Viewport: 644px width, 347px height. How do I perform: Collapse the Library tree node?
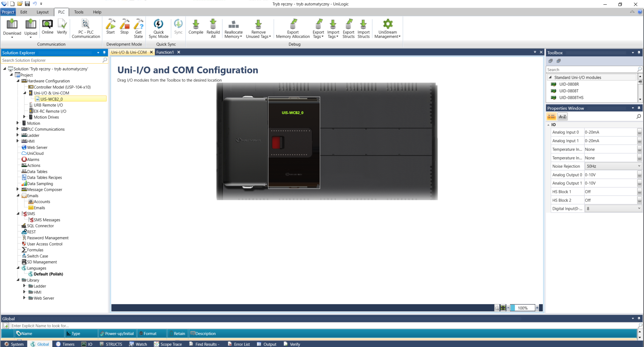[x=18, y=280]
